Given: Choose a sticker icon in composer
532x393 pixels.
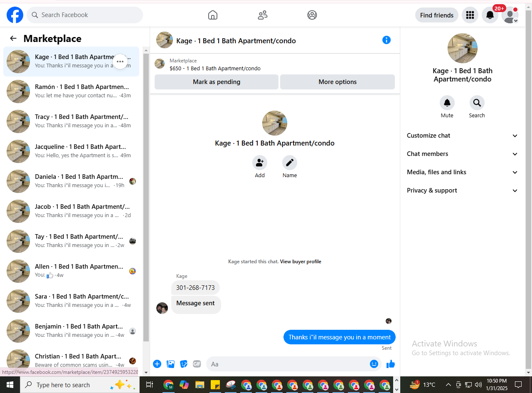Looking at the screenshot, I should coord(184,364).
